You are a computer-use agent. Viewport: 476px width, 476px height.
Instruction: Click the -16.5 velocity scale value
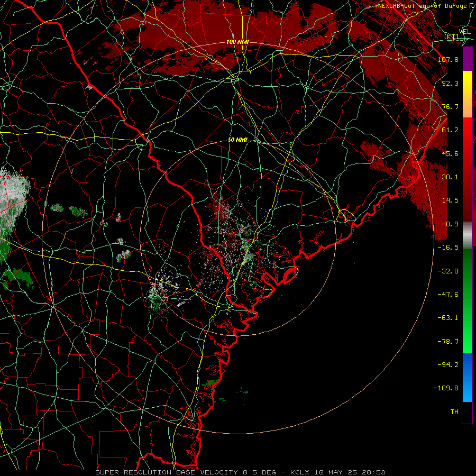pyautogui.click(x=448, y=248)
